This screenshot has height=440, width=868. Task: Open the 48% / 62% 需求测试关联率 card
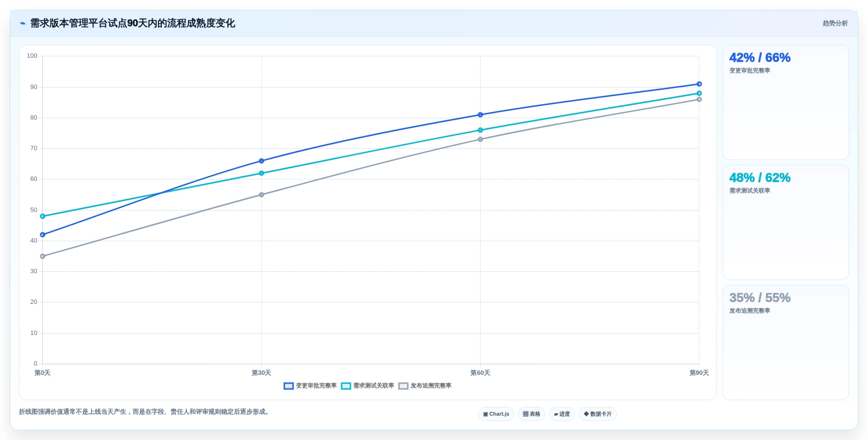(x=786, y=223)
